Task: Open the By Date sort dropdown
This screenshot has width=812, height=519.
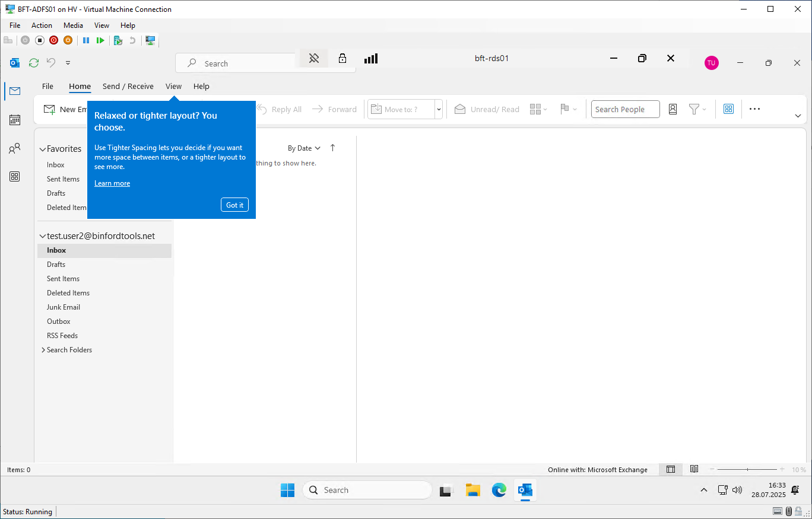Action: coord(304,148)
